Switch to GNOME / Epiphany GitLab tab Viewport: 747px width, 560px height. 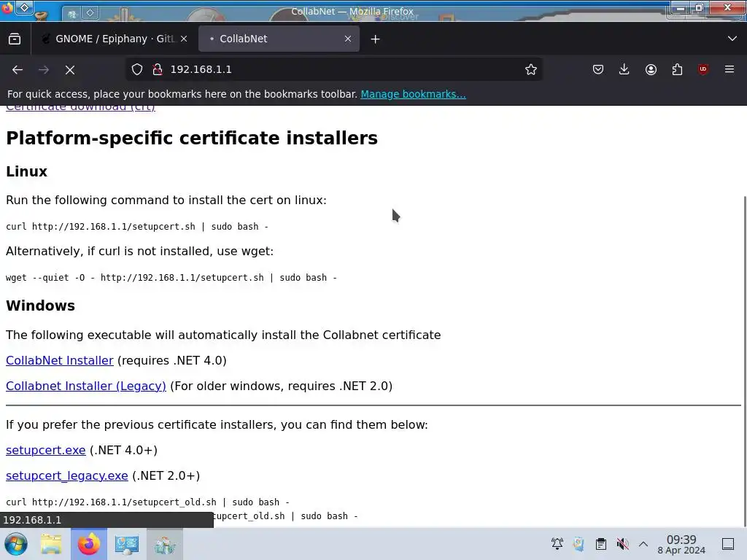click(x=113, y=39)
